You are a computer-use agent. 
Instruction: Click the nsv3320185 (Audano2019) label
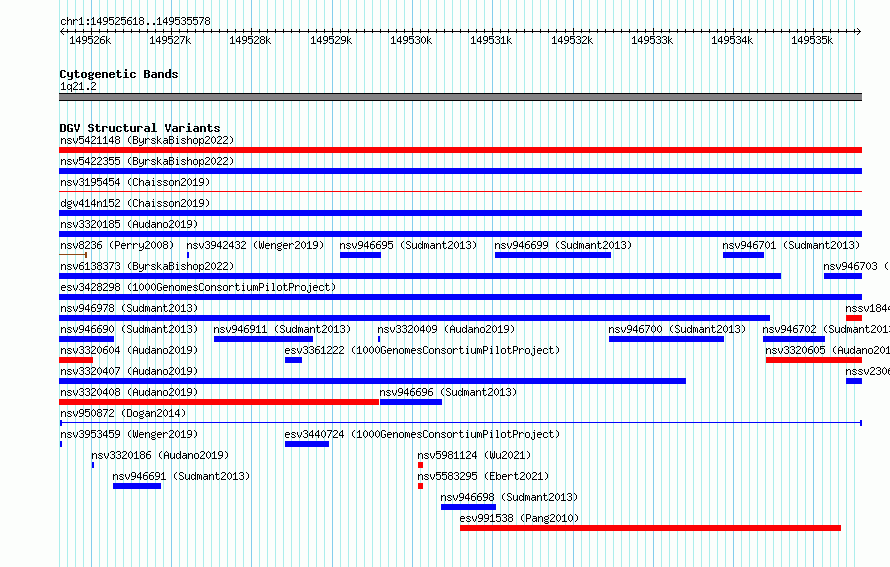tap(129, 224)
